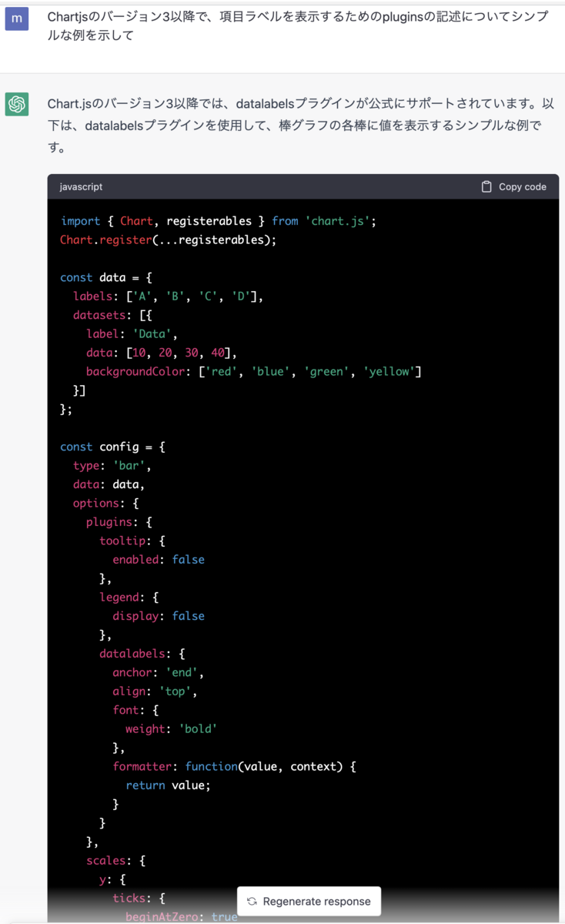Screen dimensions: 565x924
Task: Click the tooltip: { line
Action: [132, 541]
